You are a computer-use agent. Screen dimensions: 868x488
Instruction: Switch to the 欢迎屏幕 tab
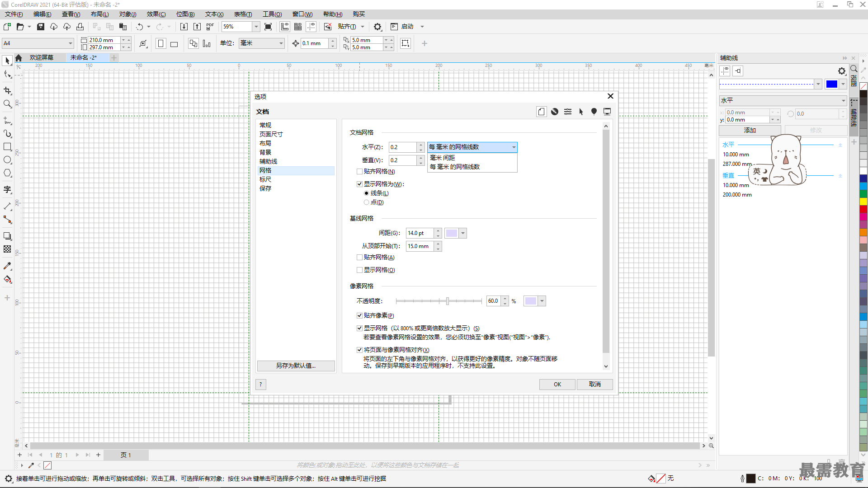(42, 58)
